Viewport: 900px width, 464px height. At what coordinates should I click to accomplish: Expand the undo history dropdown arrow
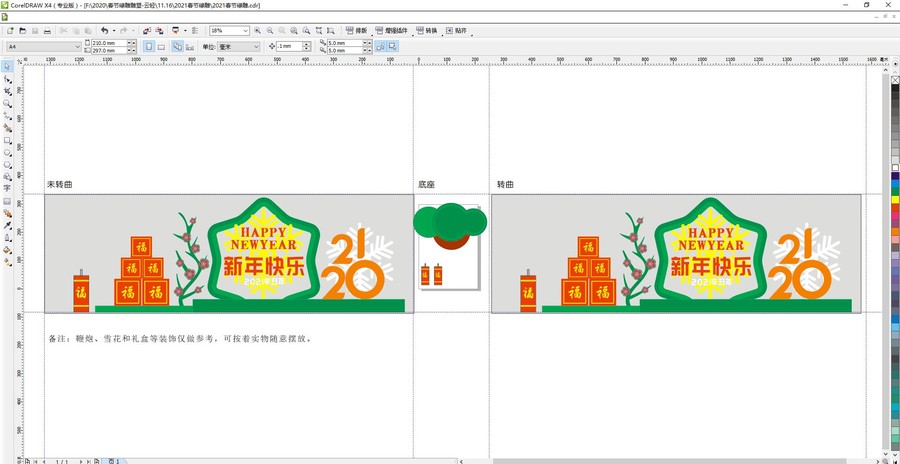114,30
